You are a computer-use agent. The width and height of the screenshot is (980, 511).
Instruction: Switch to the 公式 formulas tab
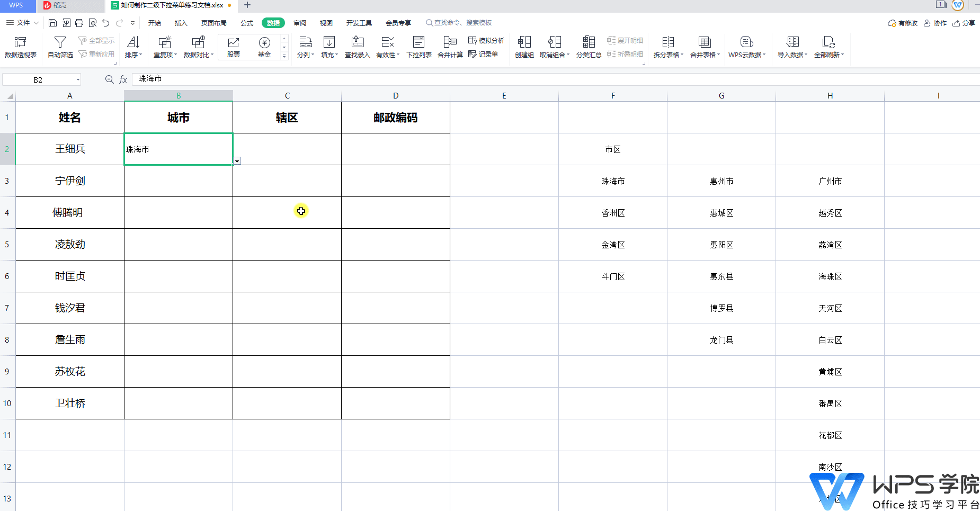point(247,23)
